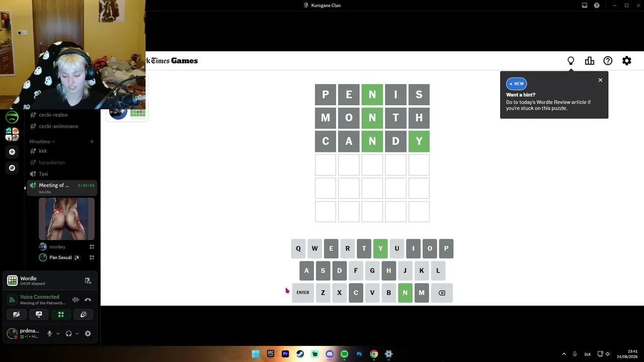Open Spotify from the taskbar

point(344,354)
